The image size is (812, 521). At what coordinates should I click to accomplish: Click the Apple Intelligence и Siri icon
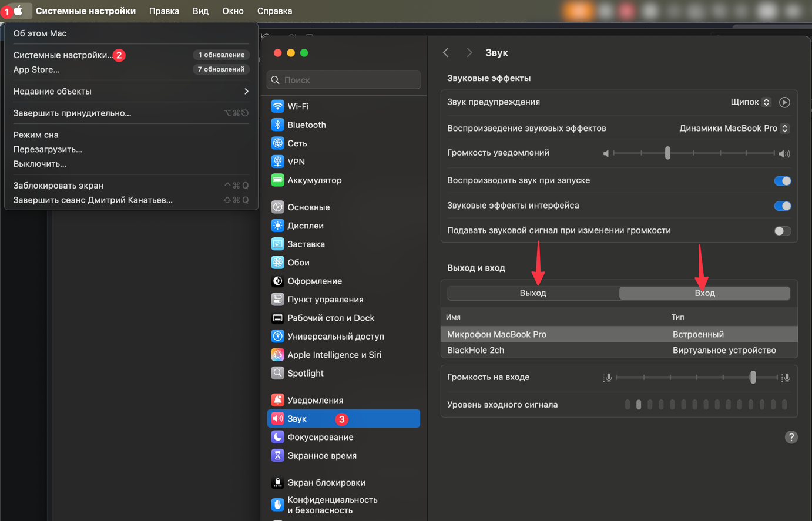coord(277,355)
